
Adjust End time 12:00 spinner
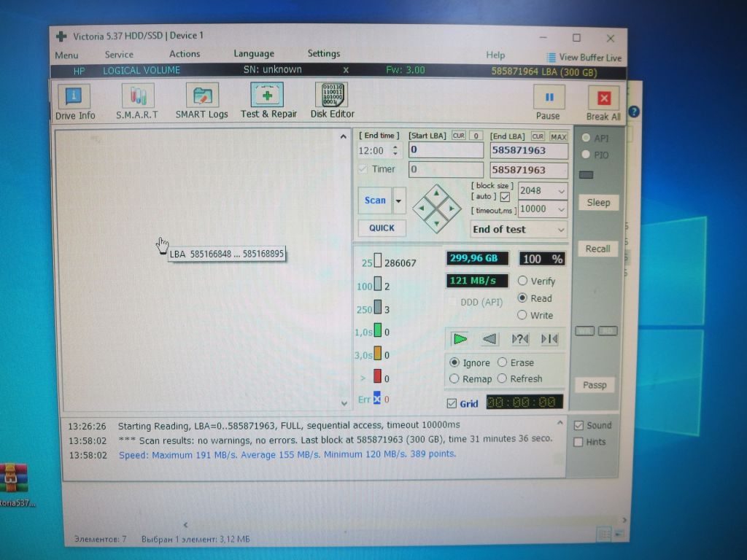tap(395, 150)
